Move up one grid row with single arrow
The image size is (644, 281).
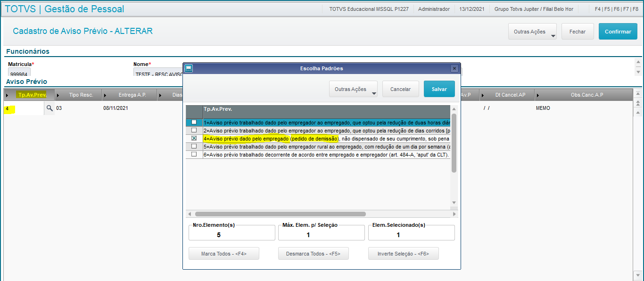point(638,112)
